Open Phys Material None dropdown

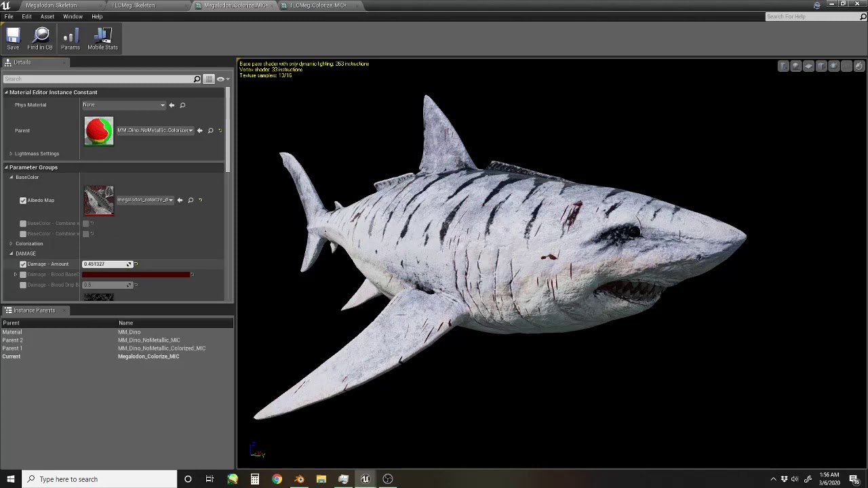pyautogui.click(x=124, y=105)
